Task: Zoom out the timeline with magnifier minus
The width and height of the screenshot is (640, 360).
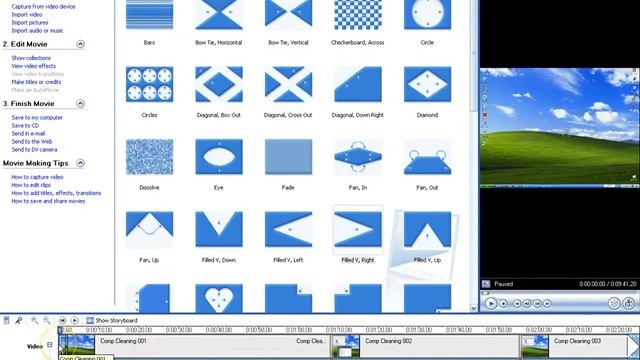Action: [x=47, y=320]
